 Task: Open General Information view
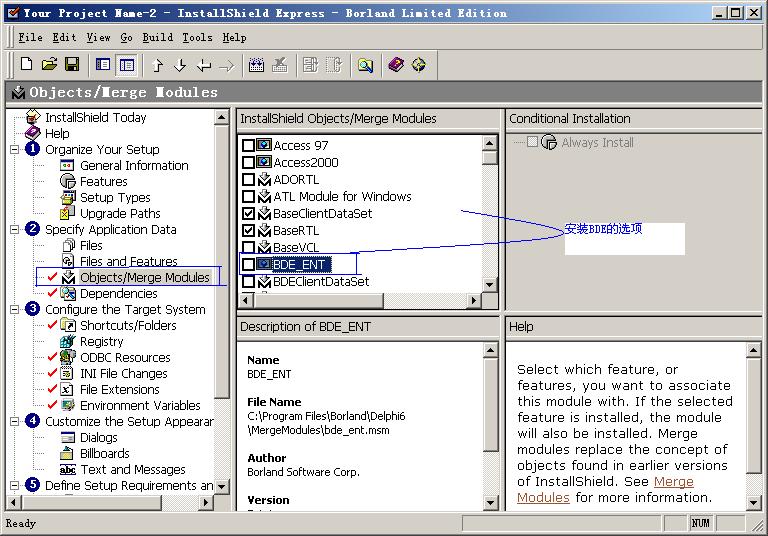134,166
